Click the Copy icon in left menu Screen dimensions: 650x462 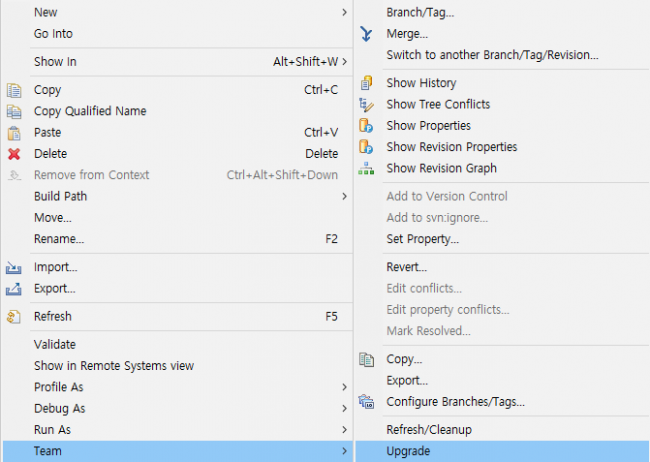(x=14, y=90)
